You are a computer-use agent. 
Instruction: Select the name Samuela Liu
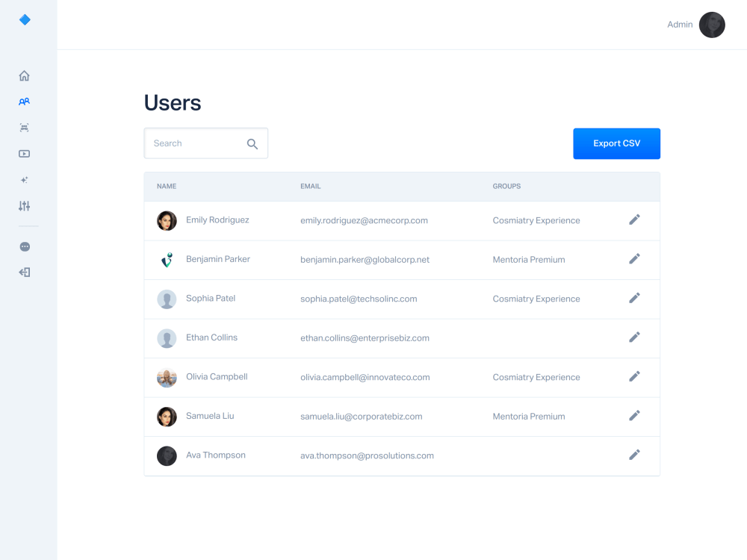coord(210,416)
